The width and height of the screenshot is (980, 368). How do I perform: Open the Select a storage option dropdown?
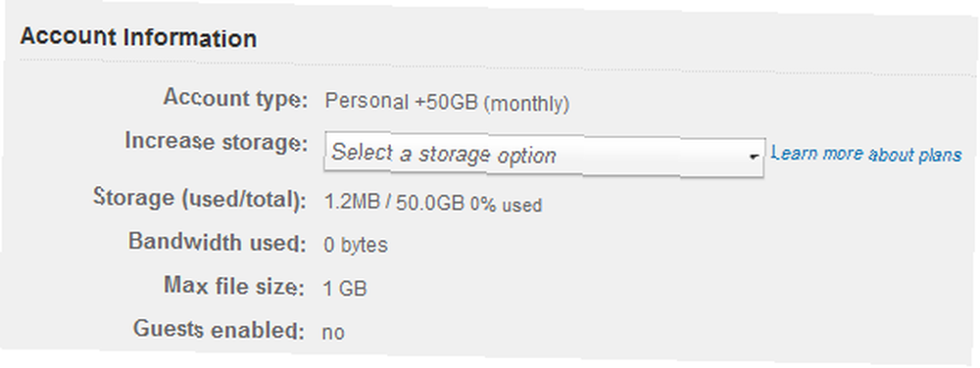[x=544, y=156]
